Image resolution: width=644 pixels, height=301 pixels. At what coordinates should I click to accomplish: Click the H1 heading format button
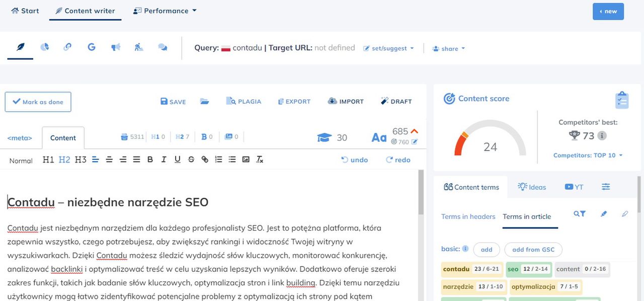pyautogui.click(x=48, y=160)
